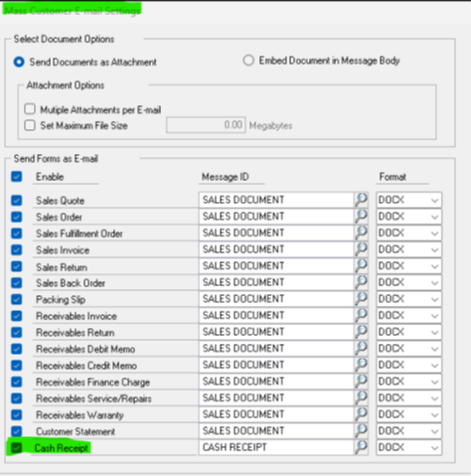Open lookup icon for Receivables Credit Memo
This screenshot has height=476, width=471.
(361, 365)
